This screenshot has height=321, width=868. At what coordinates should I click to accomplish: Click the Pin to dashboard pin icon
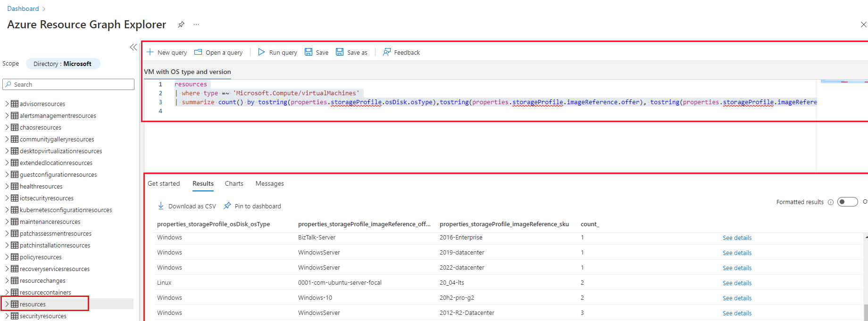pos(227,206)
